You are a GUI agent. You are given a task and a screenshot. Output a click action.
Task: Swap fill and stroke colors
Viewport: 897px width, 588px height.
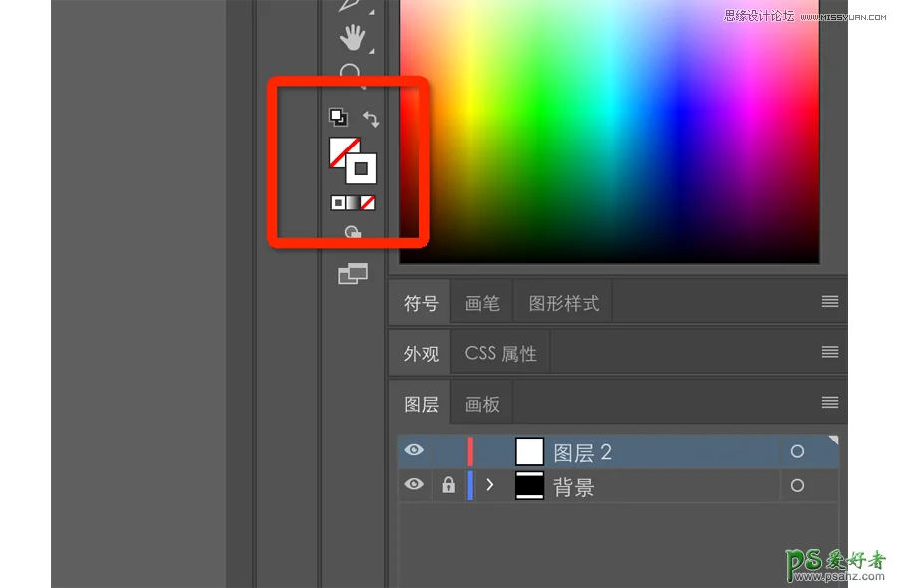pos(371,119)
